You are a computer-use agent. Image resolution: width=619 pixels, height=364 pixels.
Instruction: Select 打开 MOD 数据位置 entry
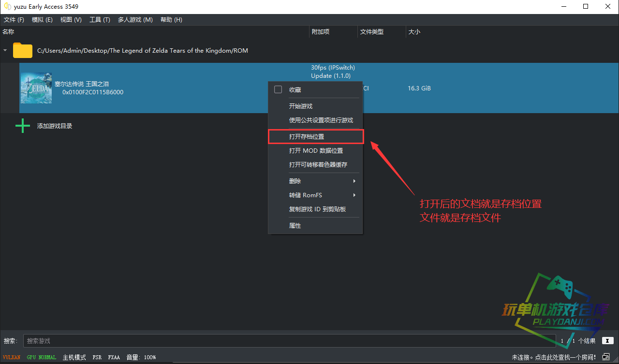315,151
